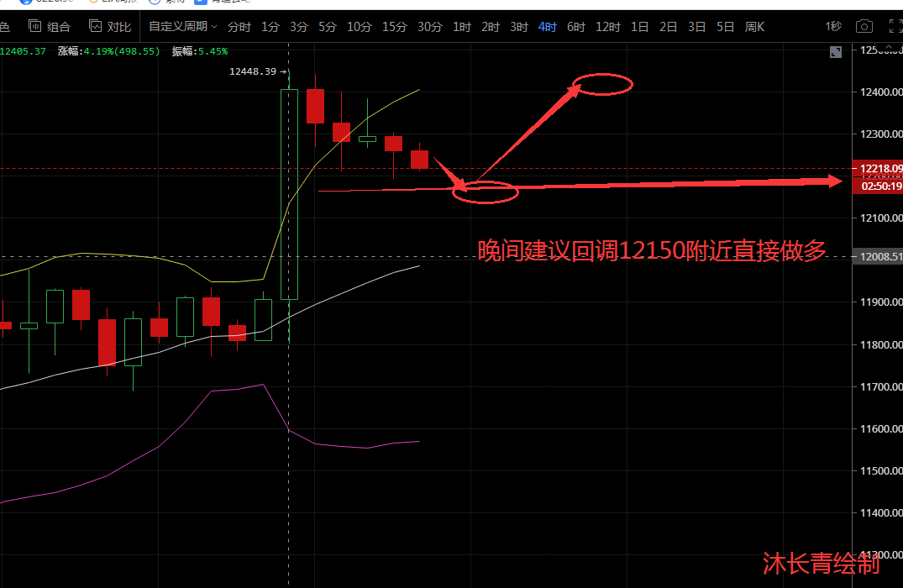Click the 12405.37 price readout

pyautogui.click(x=23, y=51)
